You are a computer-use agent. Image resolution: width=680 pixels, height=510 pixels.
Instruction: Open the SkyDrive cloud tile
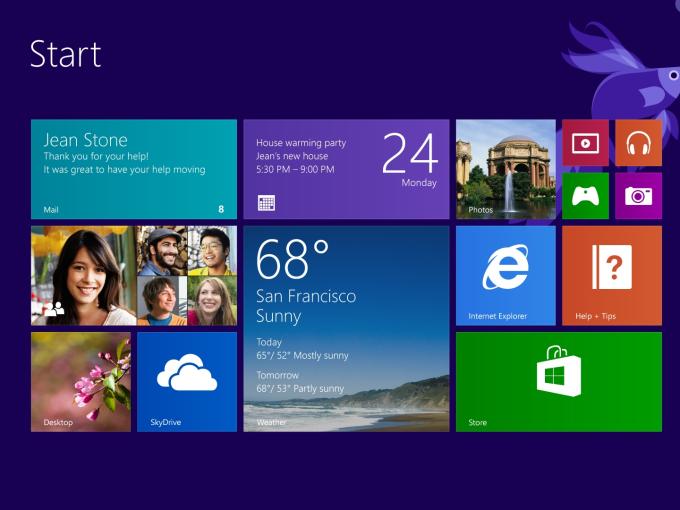click(x=187, y=382)
